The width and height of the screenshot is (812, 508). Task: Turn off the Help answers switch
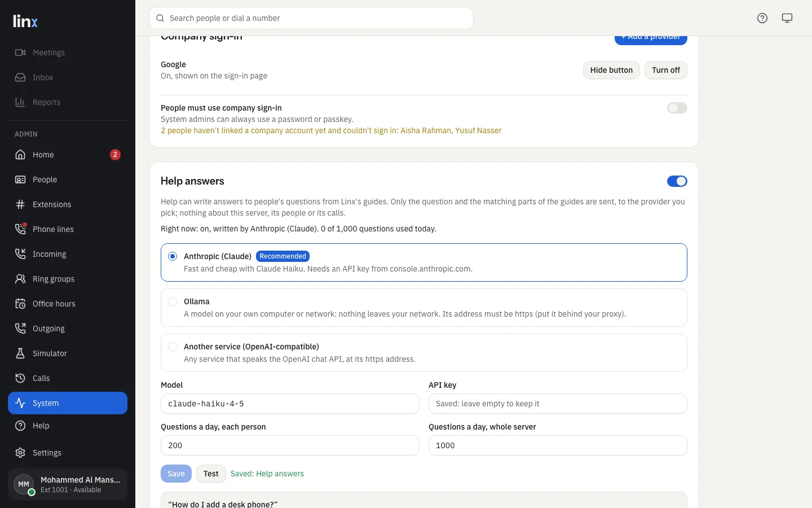coord(677,181)
